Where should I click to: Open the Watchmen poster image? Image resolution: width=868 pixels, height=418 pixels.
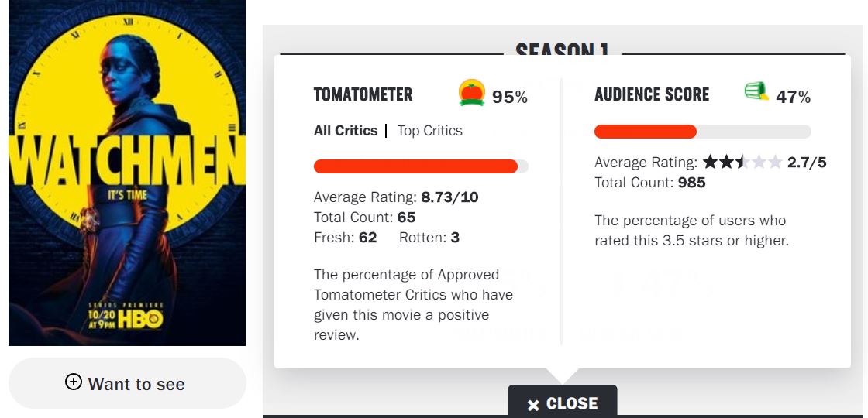click(127, 173)
